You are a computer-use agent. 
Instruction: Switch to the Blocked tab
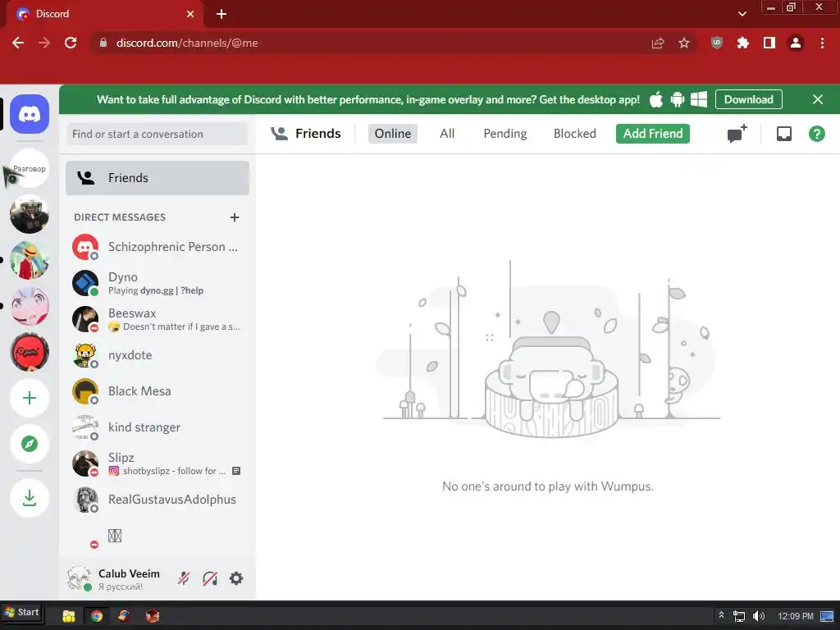(575, 134)
